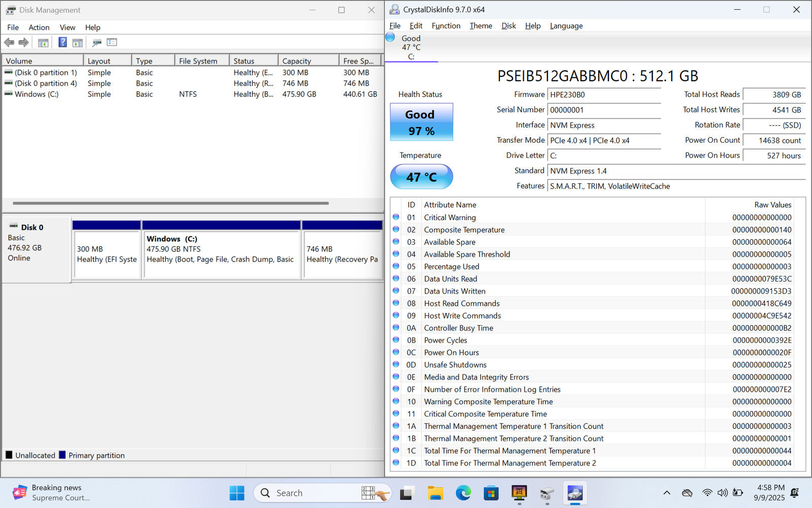The width and height of the screenshot is (812, 508).
Task: Click the Forward arrow in Disk Management toolbar
Action: [23, 43]
